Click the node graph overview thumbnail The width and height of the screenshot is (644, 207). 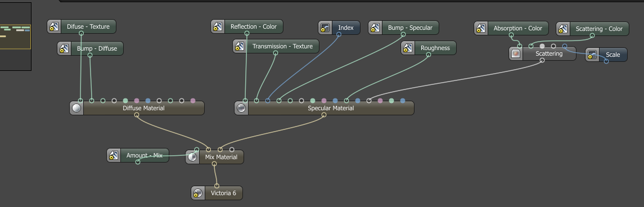pyautogui.click(x=16, y=36)
